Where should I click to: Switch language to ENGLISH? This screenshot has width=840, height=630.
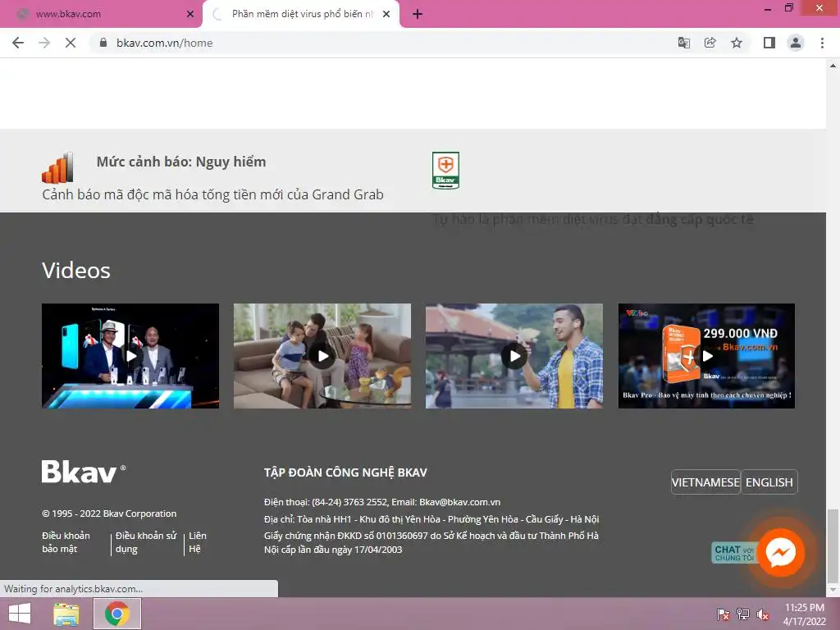[x=769, y=482]
